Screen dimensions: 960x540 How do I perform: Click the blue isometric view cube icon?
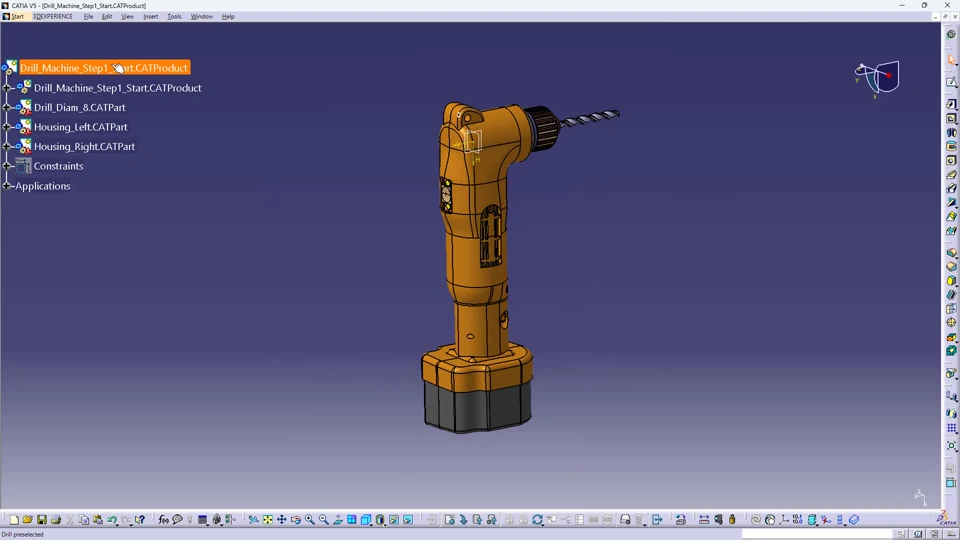[366, 520]
